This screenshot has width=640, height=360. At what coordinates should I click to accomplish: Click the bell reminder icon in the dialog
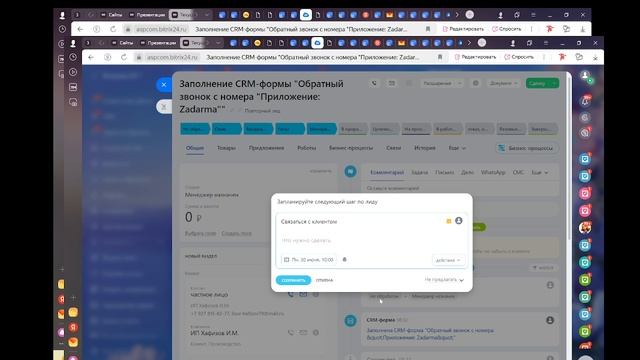click(x=344, y=260)
